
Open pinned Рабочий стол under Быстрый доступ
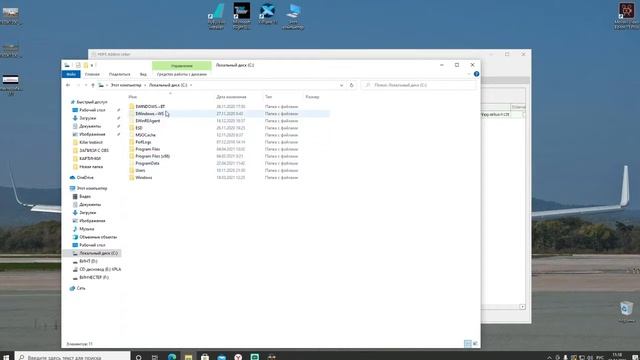point(89,110)
